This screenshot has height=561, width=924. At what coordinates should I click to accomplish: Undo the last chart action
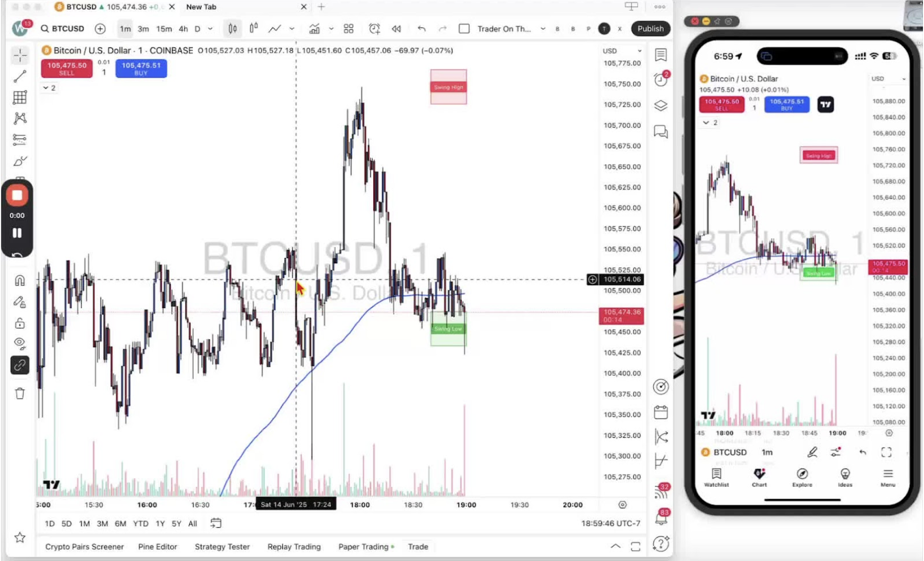click(422, 29)
